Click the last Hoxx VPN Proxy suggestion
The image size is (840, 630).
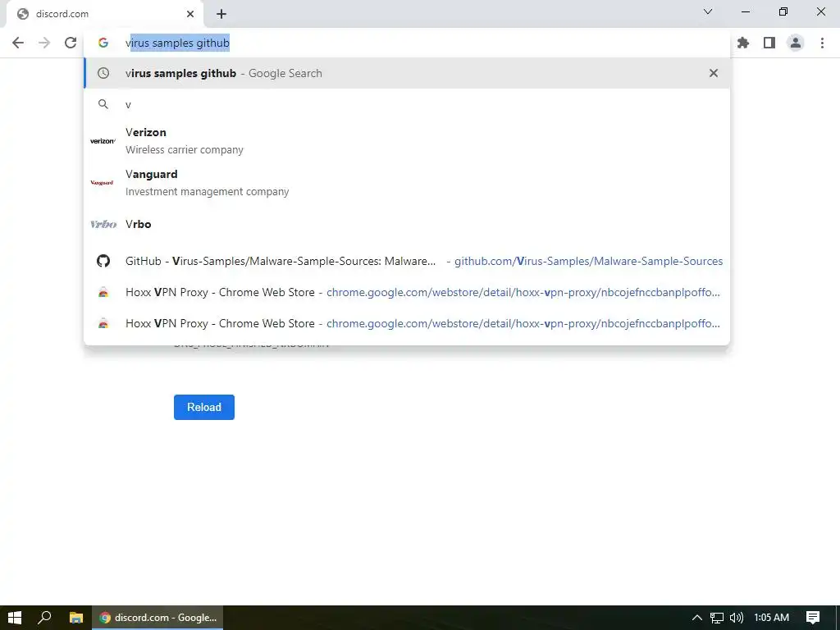[407, 323]
